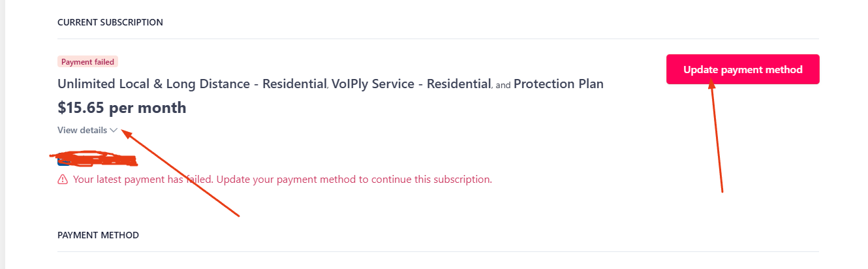Click the Protection Plan item name
This screenshot has width=868, height=269.
559,84
